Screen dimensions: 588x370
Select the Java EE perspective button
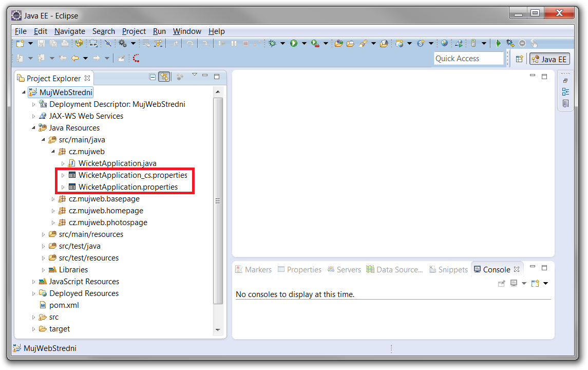(x=549, y=59)
